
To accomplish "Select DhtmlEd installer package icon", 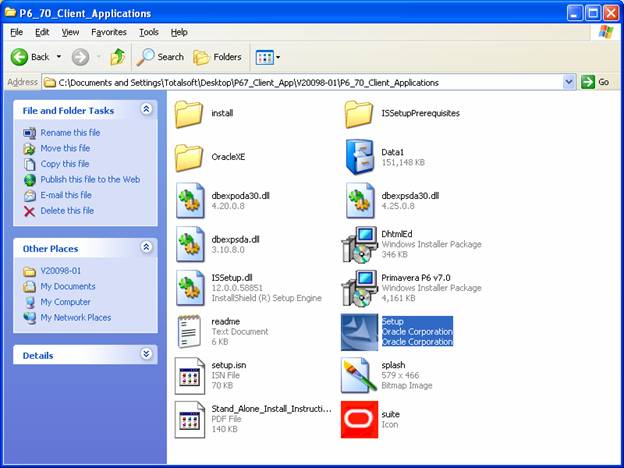I will (360, 244).
